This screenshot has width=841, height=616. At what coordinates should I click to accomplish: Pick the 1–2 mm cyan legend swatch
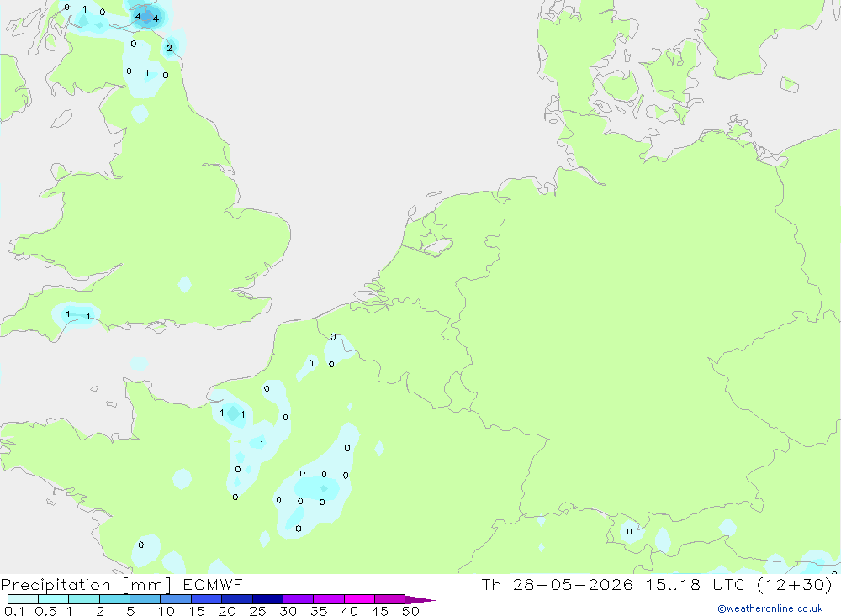[x=83, y=599]
